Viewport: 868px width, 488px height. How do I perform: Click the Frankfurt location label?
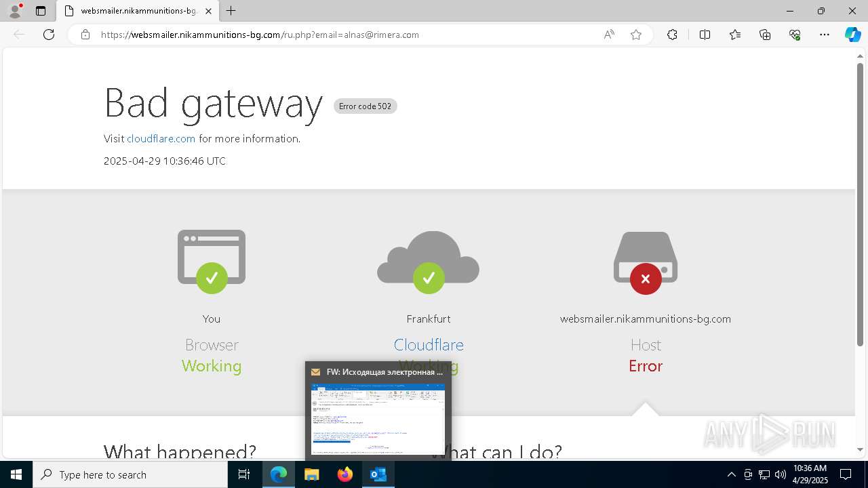(429, 319)
